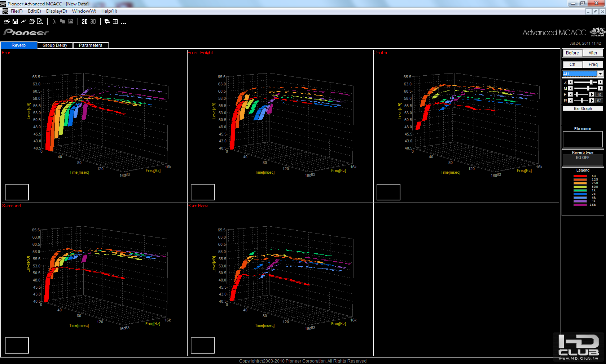Click the Bar Graph button
This screenshot has width=606, height=364.
tap(583, 108)
